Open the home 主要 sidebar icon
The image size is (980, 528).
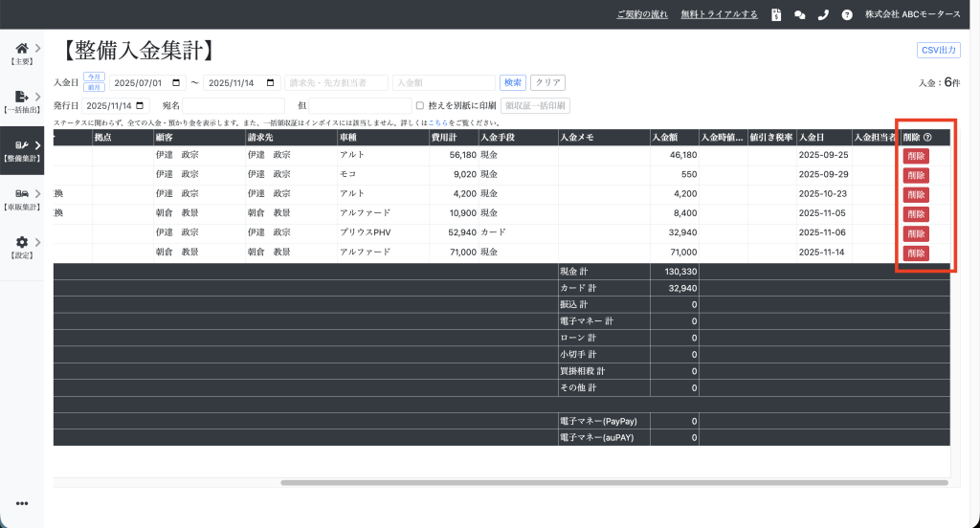click(x=22, y=49)
